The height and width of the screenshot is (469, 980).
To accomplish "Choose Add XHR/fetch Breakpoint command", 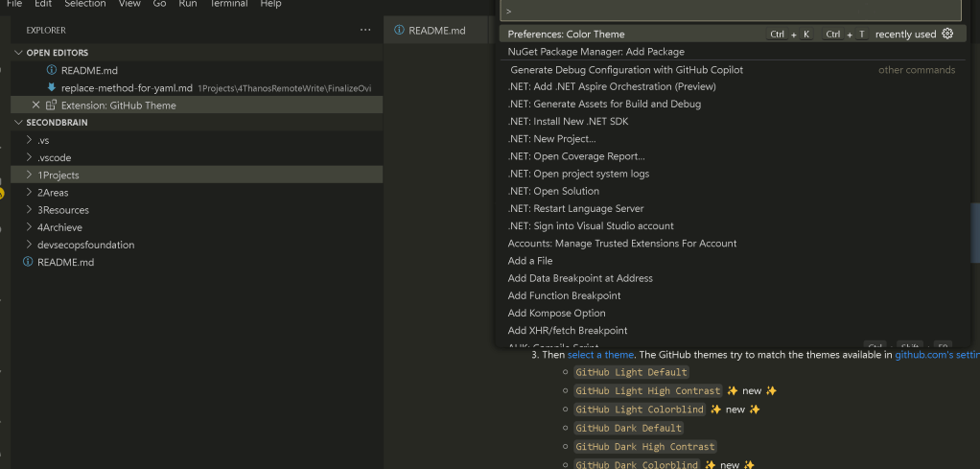I will pos(733,330).
